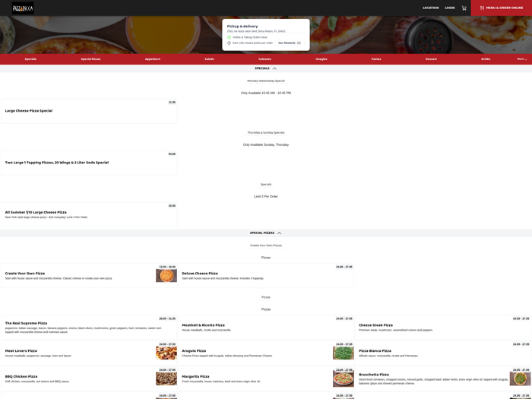Image resolution: width=532 pixels, height=399 pixels.
Task: Select Deluxe Cheese Pizza item
Action: (266, 275)
